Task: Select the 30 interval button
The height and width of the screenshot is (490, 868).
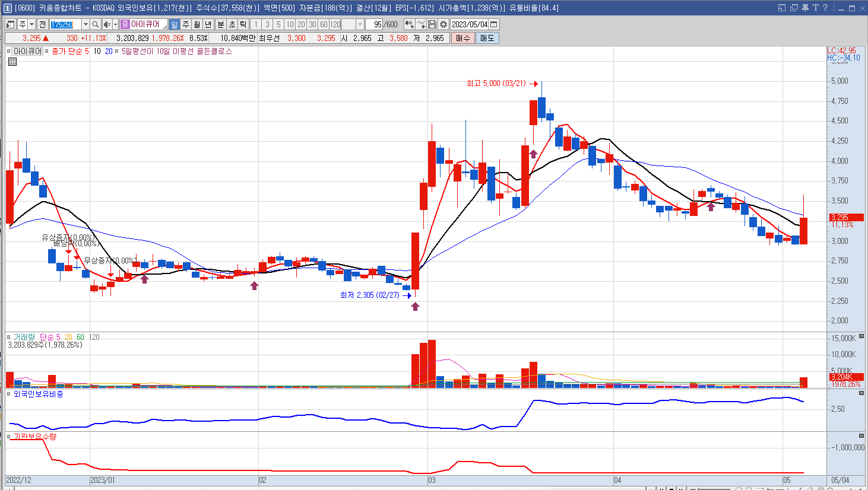Action: click(312, 24)
